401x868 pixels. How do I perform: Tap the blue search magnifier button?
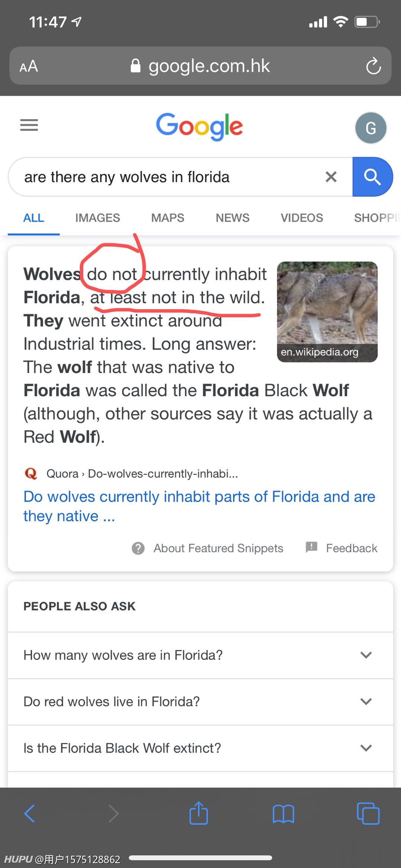pos(372,177)
